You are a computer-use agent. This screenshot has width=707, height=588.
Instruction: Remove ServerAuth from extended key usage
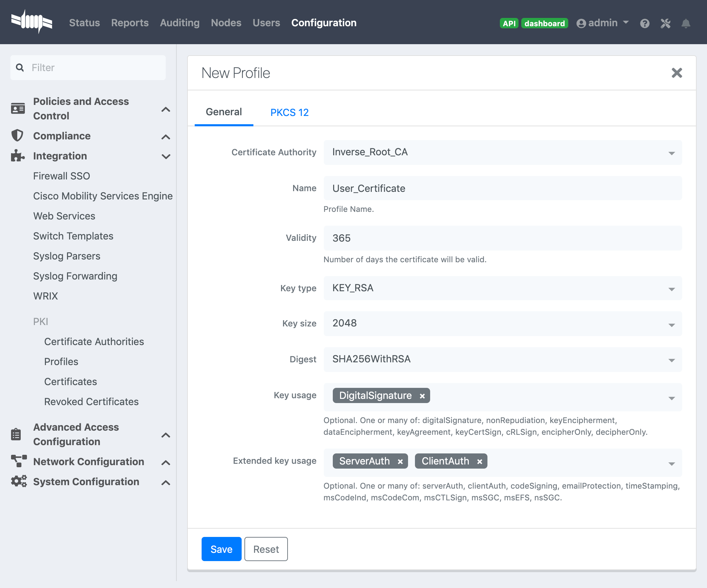(x=400, y=461)
